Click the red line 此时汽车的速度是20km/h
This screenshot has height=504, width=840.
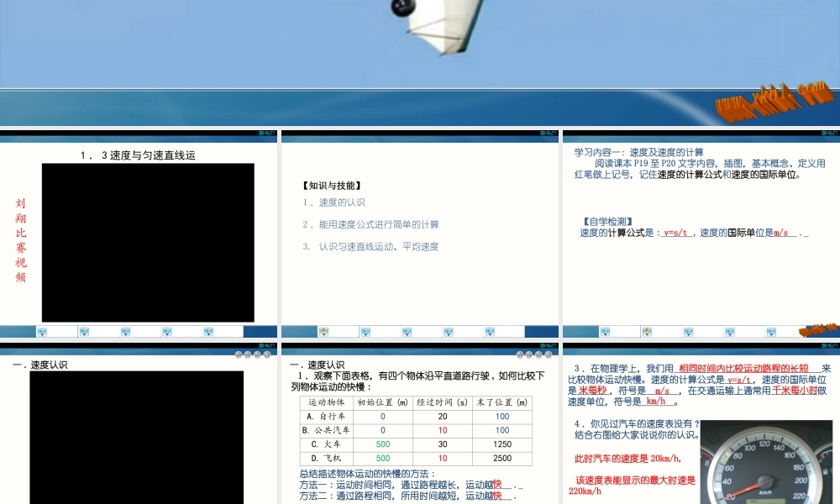(627, 459)
